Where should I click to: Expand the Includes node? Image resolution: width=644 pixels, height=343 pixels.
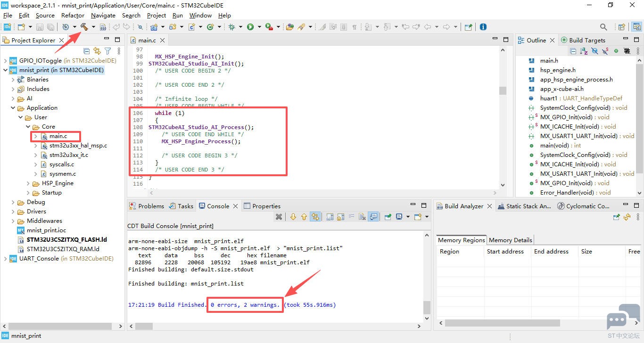tap(13, 89)
